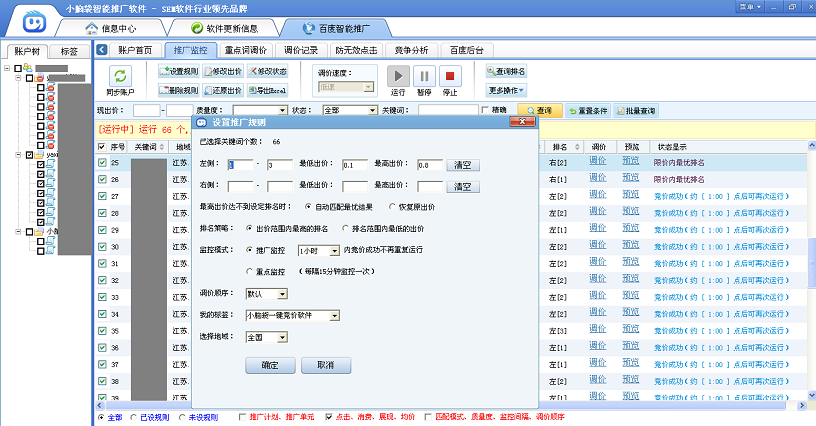This screenshot has width=816, height=426.
Task: Click the 重置条件 button
Action: pyautogui.click(x=587, y=110)
